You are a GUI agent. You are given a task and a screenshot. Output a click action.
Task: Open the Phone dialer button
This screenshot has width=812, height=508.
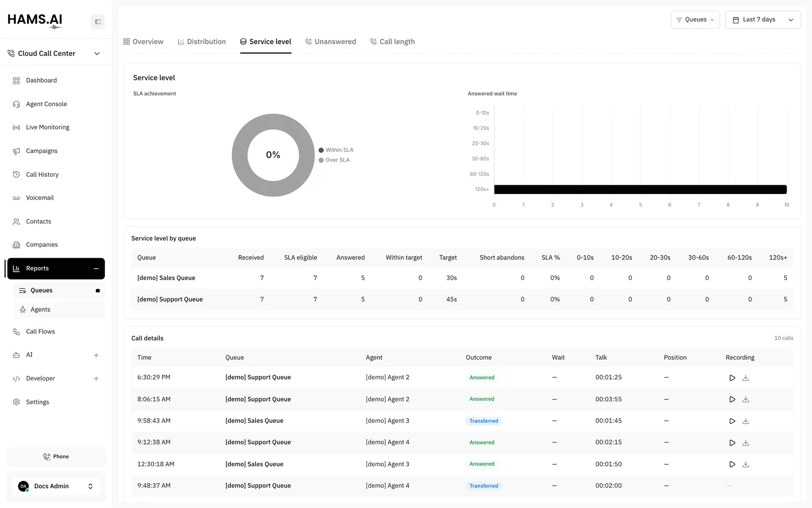[x=56, y=457]
